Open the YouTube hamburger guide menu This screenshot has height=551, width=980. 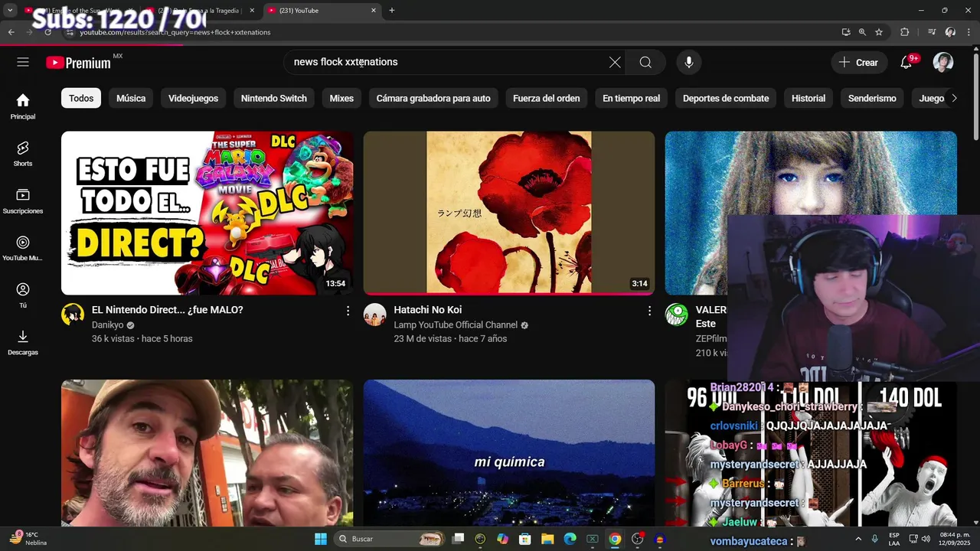coord(23,62)
